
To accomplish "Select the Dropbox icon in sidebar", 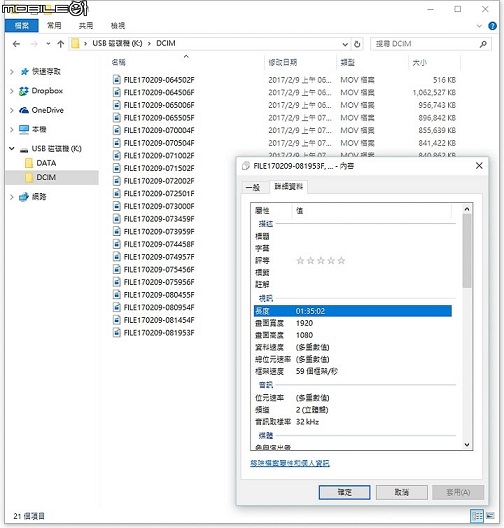I will 24,91.
